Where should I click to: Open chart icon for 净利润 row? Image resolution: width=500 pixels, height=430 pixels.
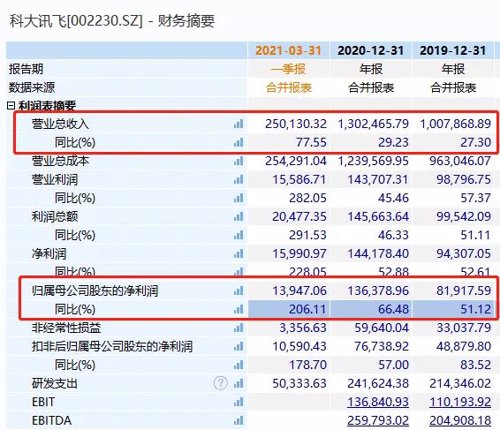(x=238, y=254)
